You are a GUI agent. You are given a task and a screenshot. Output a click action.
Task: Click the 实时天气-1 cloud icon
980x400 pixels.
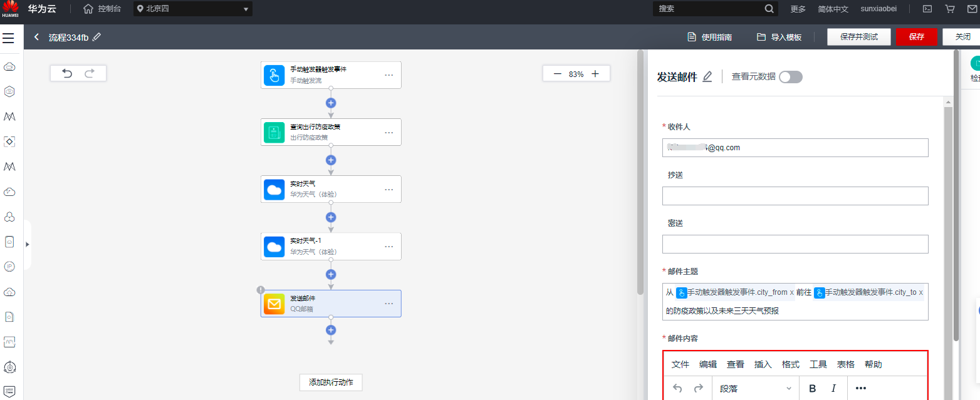pos(274,247)
